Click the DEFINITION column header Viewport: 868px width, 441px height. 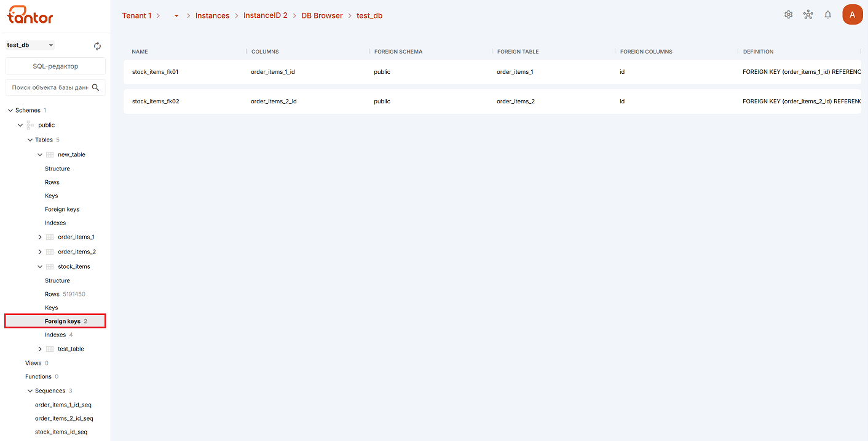point(759,52)
